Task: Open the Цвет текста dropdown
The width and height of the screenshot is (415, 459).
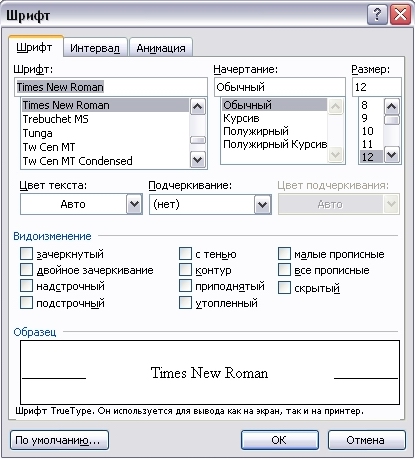Action: pos(134,204)
